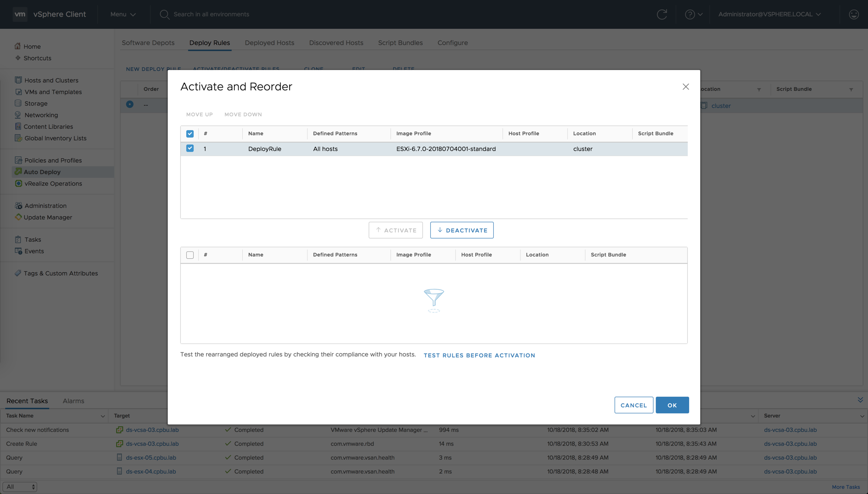Click the vm logo in header
The image size is (868, 494).
[x=20, y=14]
